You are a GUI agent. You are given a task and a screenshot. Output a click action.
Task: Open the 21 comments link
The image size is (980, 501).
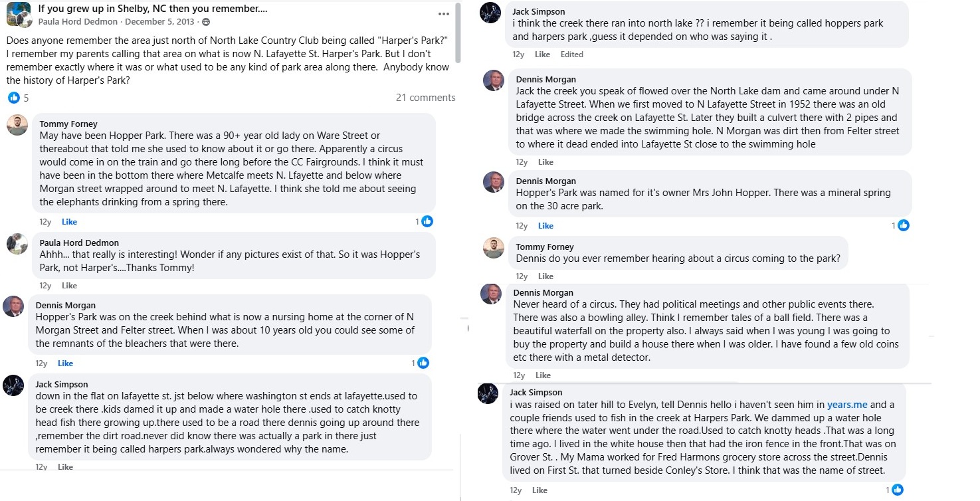coord(425,98)
